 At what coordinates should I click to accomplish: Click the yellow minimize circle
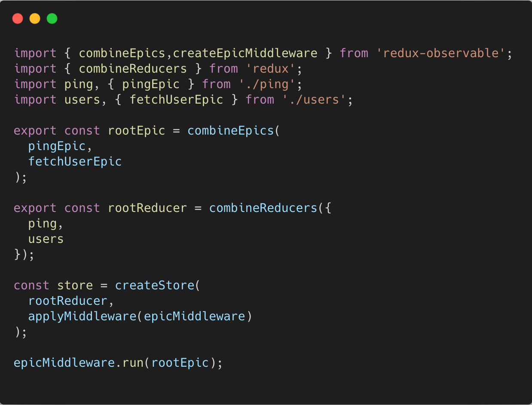[34, 18]
